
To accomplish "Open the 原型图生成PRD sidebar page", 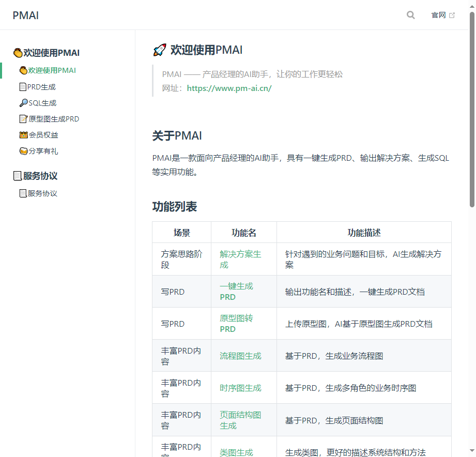I will (49, 119).
